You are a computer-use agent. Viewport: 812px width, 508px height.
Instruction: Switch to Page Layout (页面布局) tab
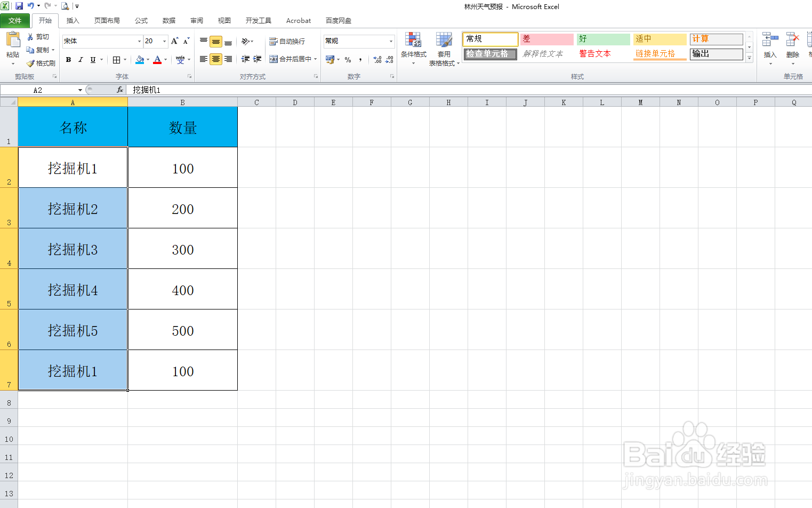(107, 21)
